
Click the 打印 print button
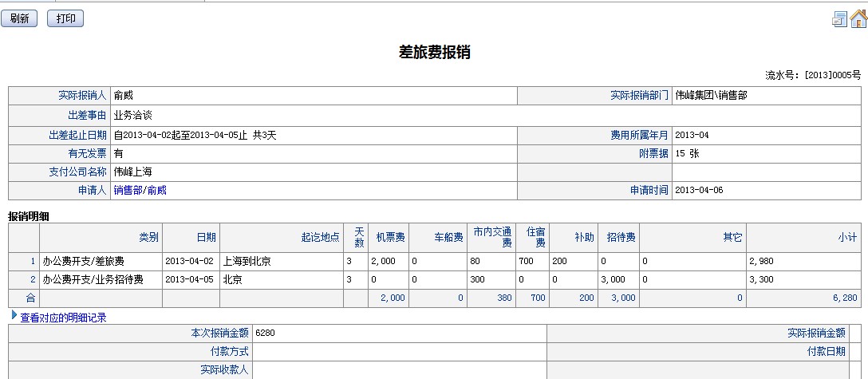65,18
